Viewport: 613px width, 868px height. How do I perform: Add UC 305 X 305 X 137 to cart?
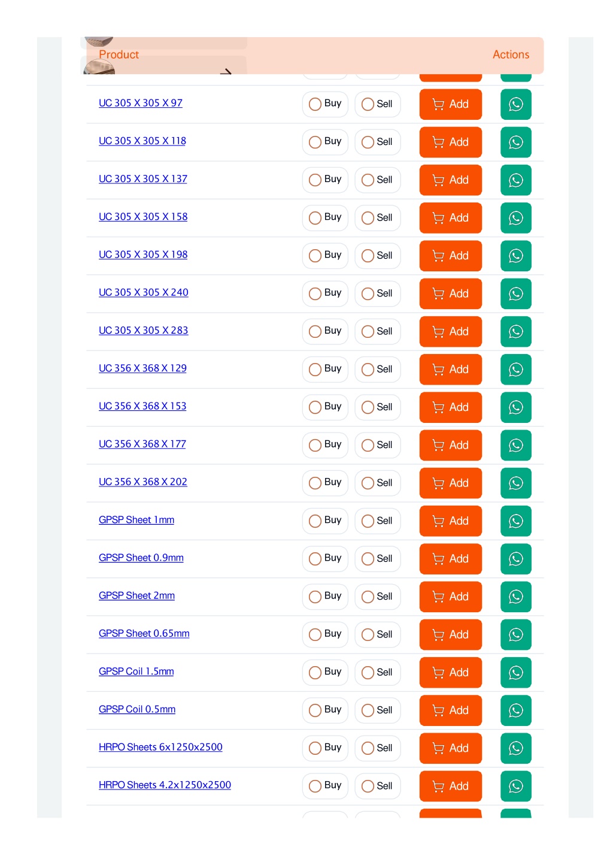(x=450, y=180)
